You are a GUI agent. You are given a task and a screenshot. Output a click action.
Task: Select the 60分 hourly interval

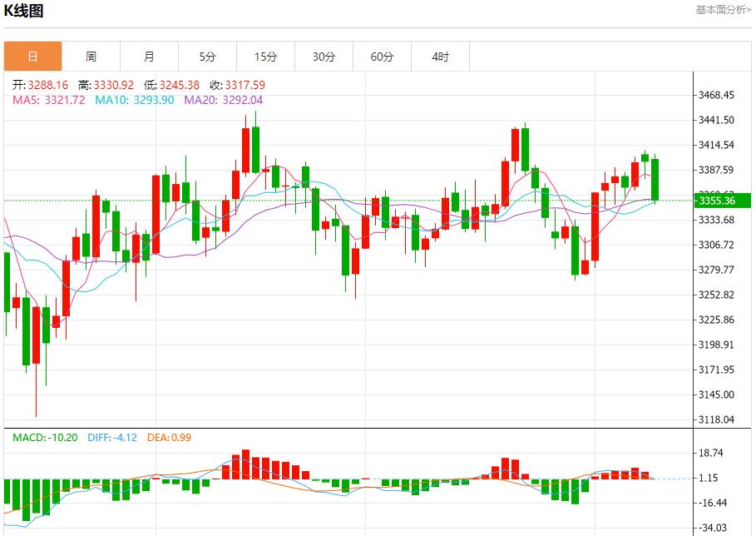383,57
